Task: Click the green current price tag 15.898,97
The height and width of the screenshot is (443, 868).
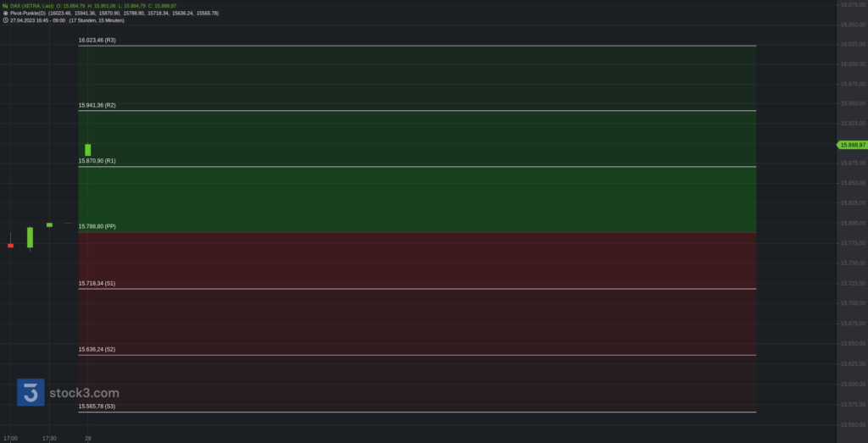Action: 852,145
